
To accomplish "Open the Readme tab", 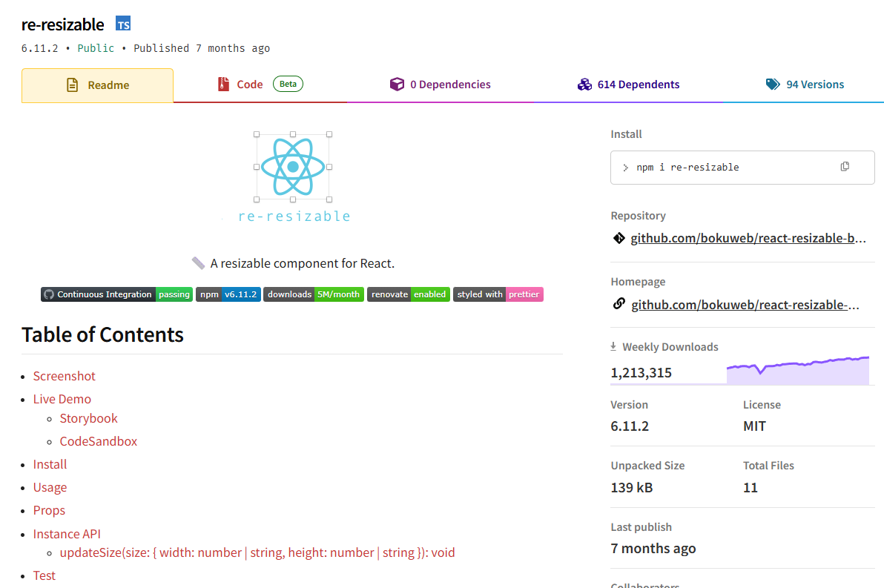I will (98, 85).
